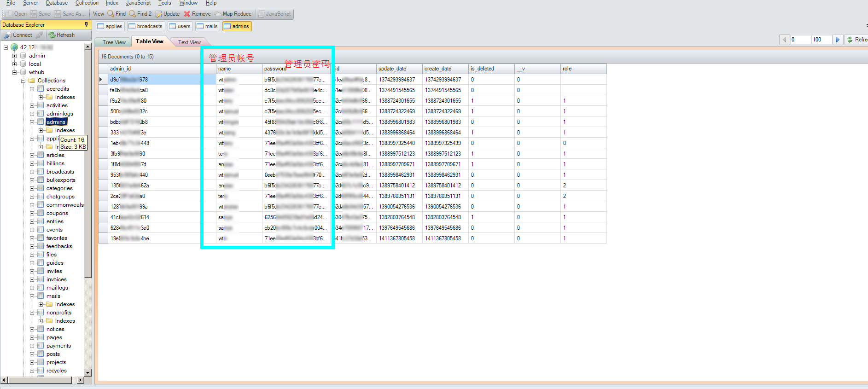Screen dimensions: 868x389
Task: Click the Find 2 toolbar icon
Action: (x=133, y=14)
